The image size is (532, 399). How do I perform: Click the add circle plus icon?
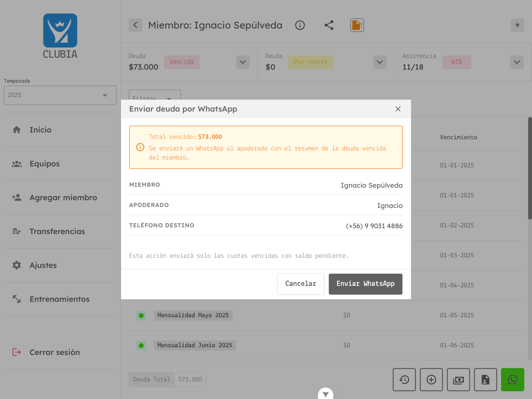(x=431, y=380)
